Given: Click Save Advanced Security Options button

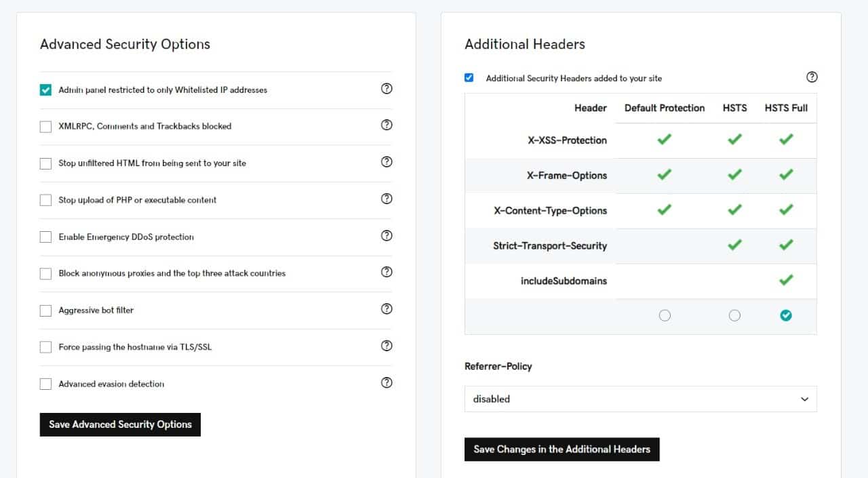Looking at the screenshot, I should [120, 424].
